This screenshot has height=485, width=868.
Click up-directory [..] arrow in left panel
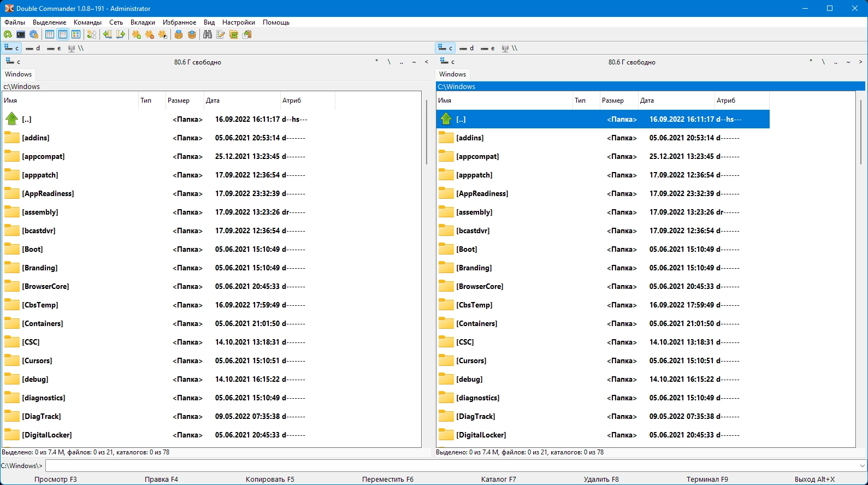(x=12, y=119)
